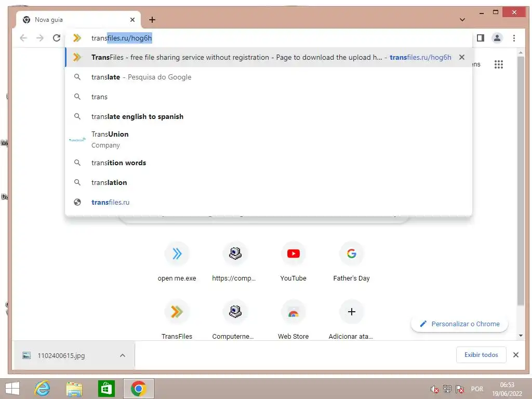Open the https://comp... shortcut
The height and width of the screenshot is (399, 532).
point(235,262)
